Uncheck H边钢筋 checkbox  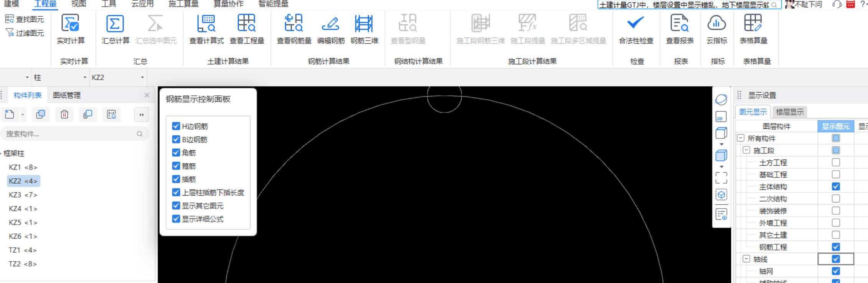point(176,126)
